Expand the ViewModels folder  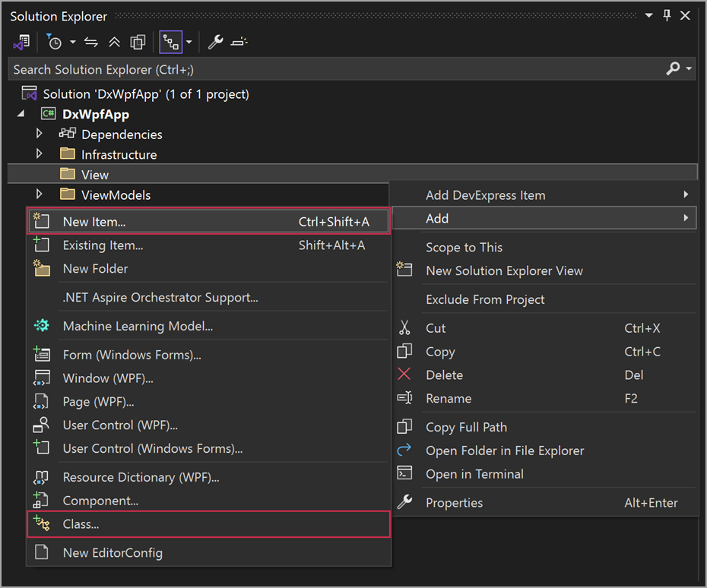(x=40, y=194)
